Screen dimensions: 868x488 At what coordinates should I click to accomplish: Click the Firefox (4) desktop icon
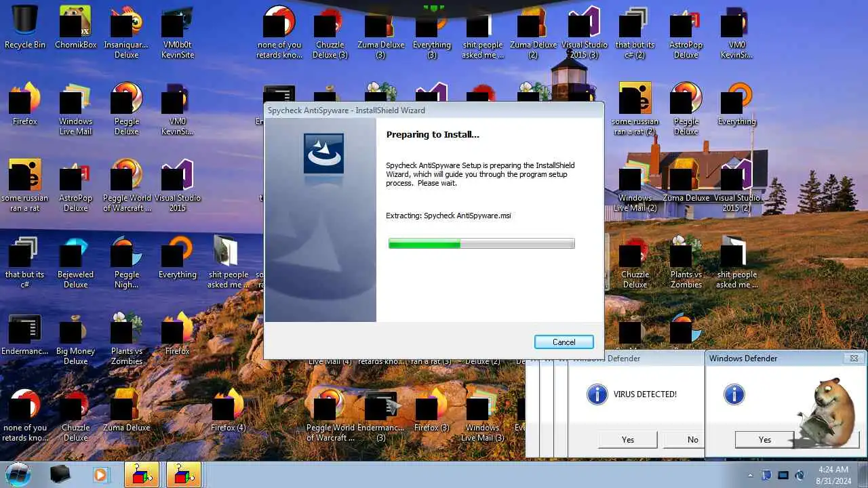coord(228,410)
